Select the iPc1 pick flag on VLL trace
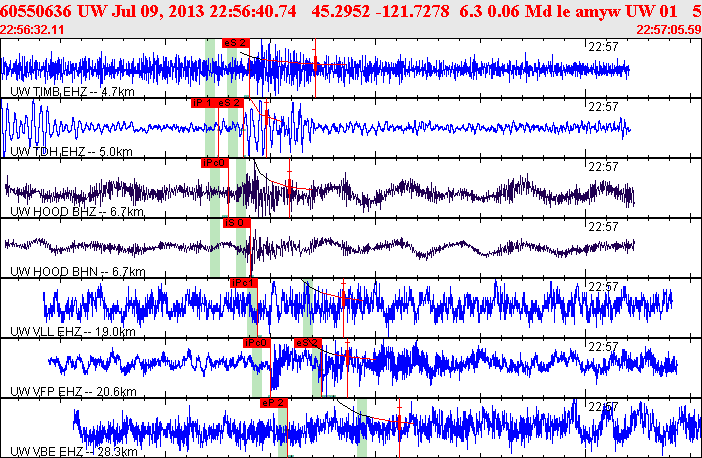 (244, 283)
